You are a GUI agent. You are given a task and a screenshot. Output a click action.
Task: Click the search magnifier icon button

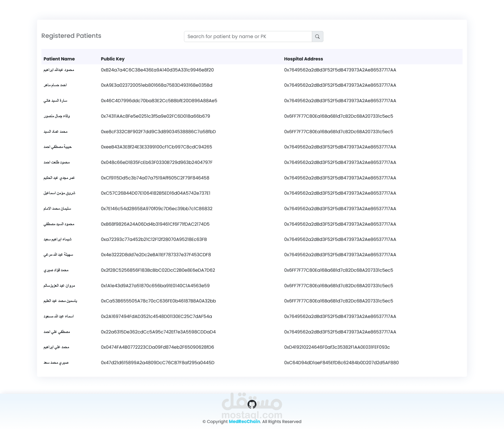point(317,37)
